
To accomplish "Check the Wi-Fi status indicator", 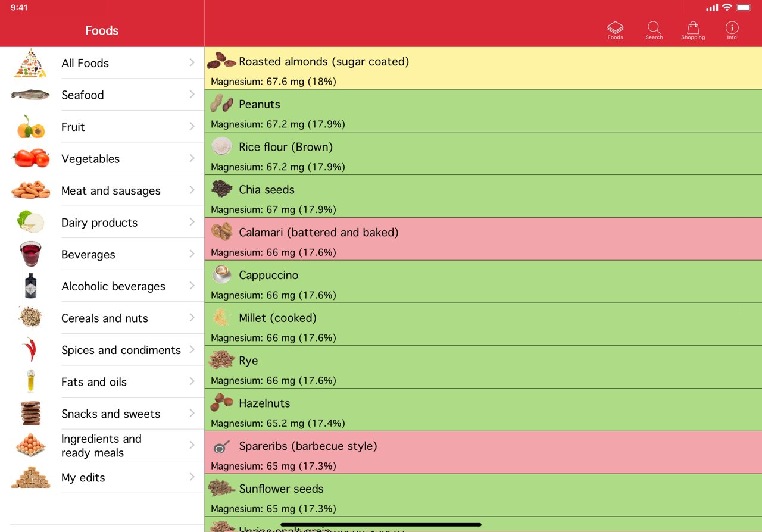I will tap(727, 8).
